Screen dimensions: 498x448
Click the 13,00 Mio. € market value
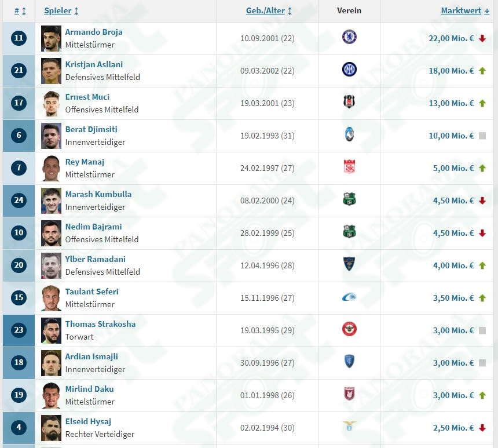[451, 103]
